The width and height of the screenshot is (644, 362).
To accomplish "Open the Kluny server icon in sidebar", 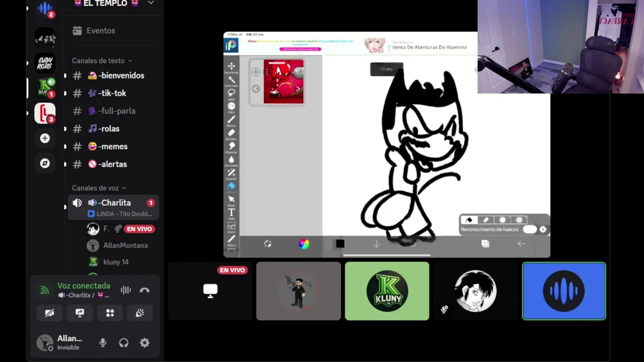I will coord(45,87).
